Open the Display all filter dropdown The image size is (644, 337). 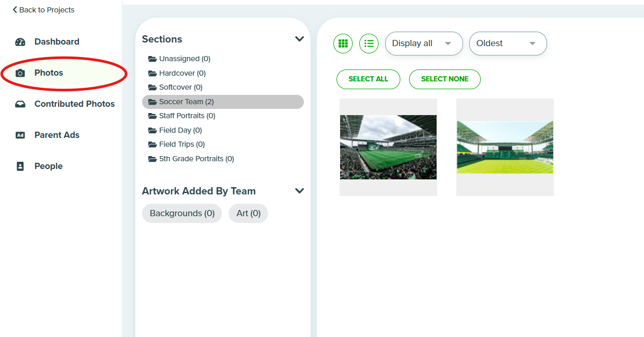(424, 44)
